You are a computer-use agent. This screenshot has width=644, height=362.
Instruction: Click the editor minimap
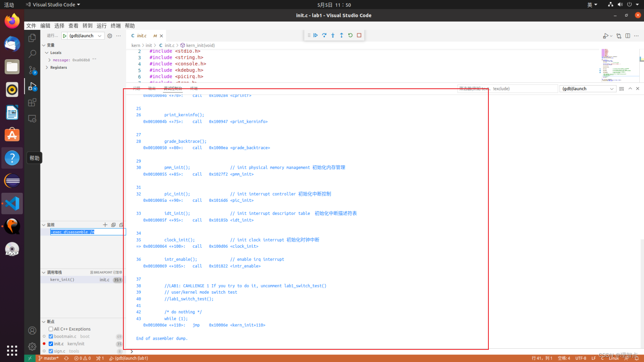tap(620, 66)
